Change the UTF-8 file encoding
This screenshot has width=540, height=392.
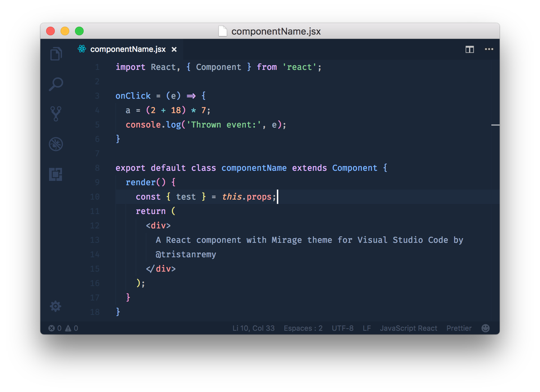(x=342, y=328)
